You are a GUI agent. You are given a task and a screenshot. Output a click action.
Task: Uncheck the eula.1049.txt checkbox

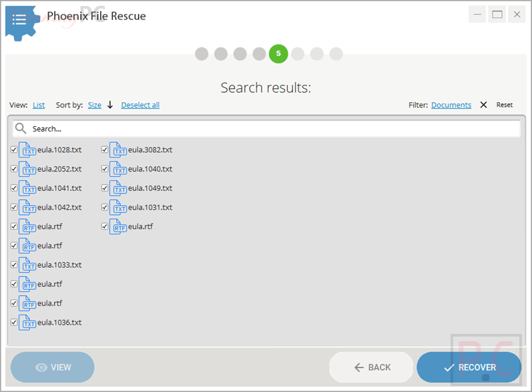pos(105,188)
